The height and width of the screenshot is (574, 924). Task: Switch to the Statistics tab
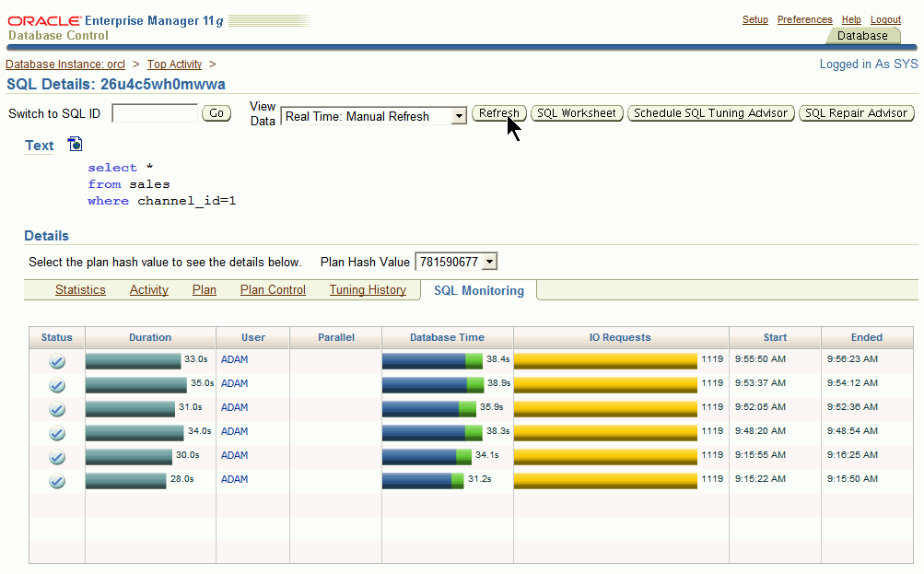tap(80, 289)
